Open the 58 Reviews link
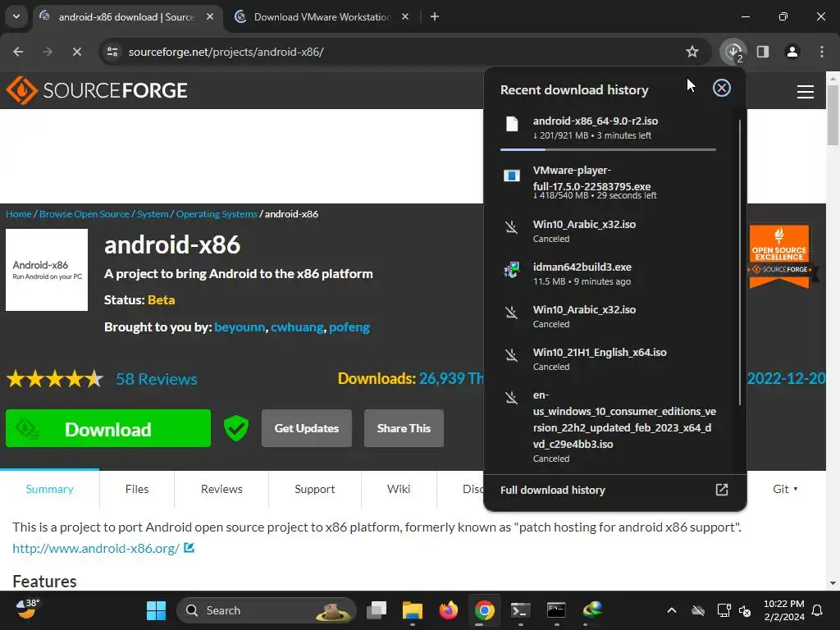Screen dimensions: 840x630 tap(157, 379)
